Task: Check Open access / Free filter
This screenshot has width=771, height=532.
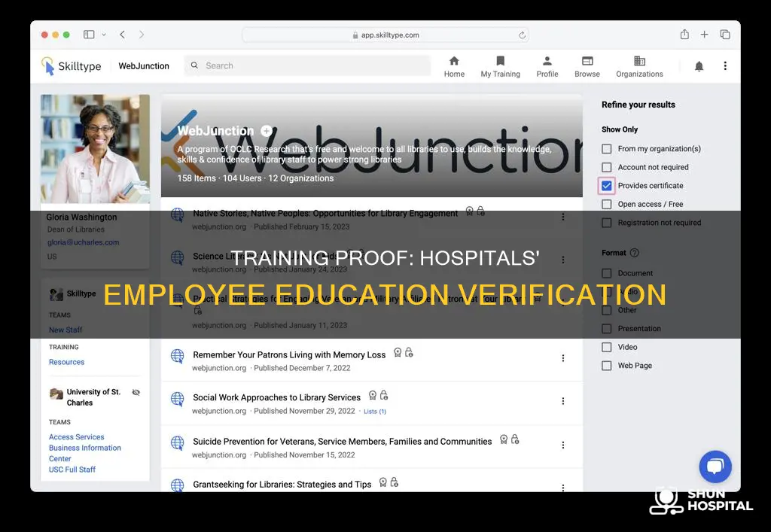Action: 607,205
